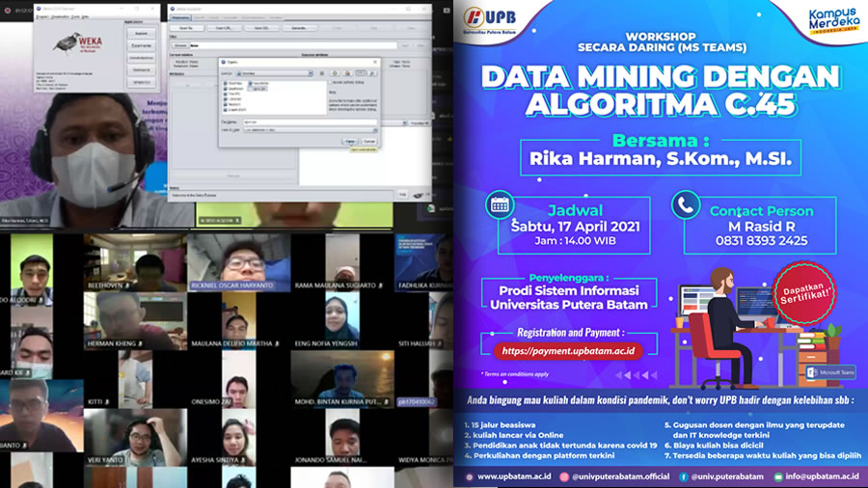The image size is (868, 488).
Task: Click the Explorer button in Weka GUI Chooser
Action: tap(141, 32)
